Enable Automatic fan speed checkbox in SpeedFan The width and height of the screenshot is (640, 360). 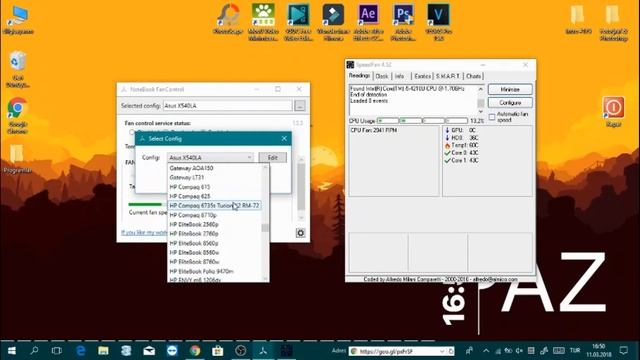click(x=492, y=117)
